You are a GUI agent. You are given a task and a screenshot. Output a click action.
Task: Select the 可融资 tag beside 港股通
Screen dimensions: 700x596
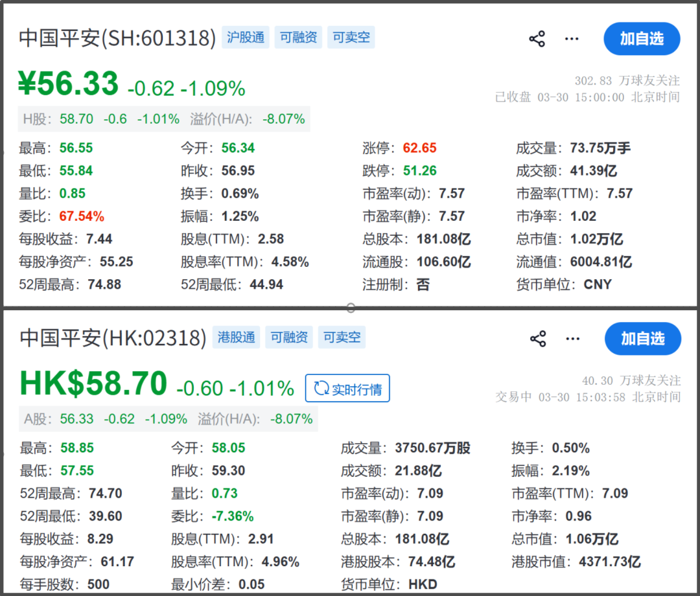[x=289, y=338]
